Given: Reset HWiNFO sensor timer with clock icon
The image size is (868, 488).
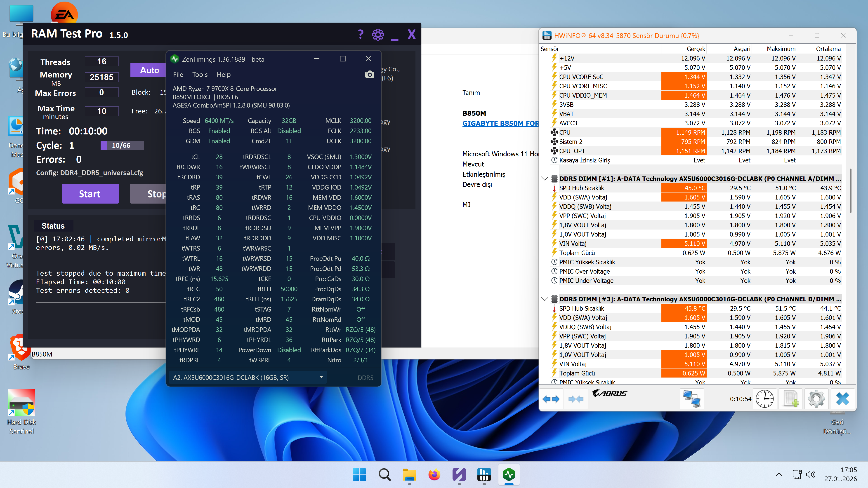Looking at the screenshot, I should [x=764, y=399].
